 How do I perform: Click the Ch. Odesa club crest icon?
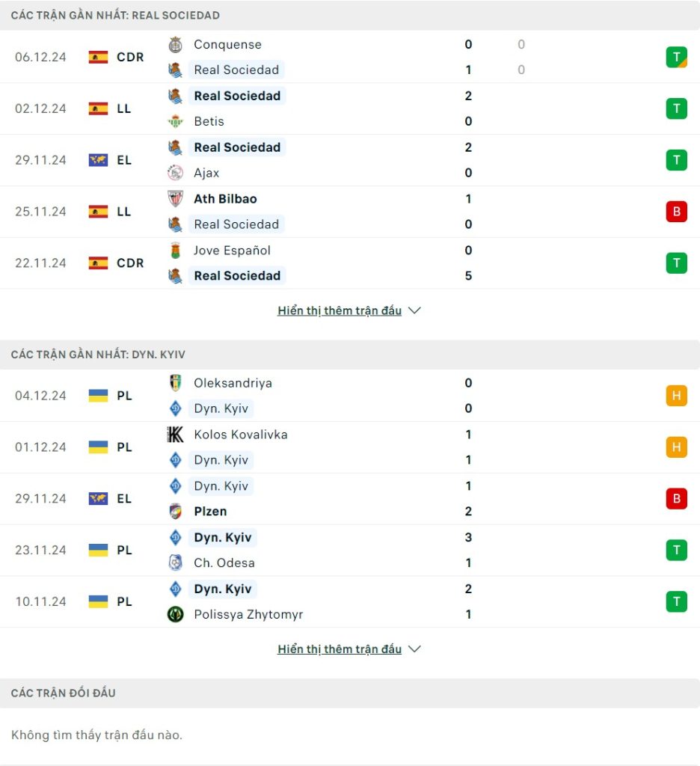(x=176, y=563)
